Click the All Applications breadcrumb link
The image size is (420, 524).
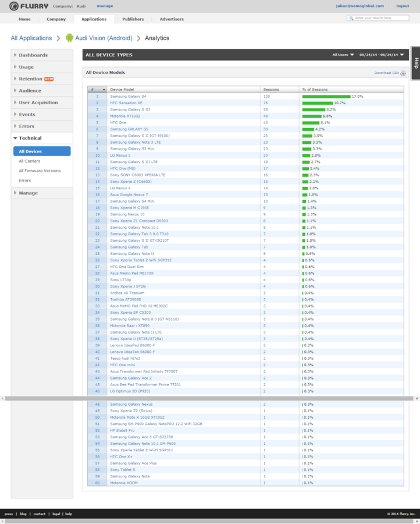[x=31, y=38]
